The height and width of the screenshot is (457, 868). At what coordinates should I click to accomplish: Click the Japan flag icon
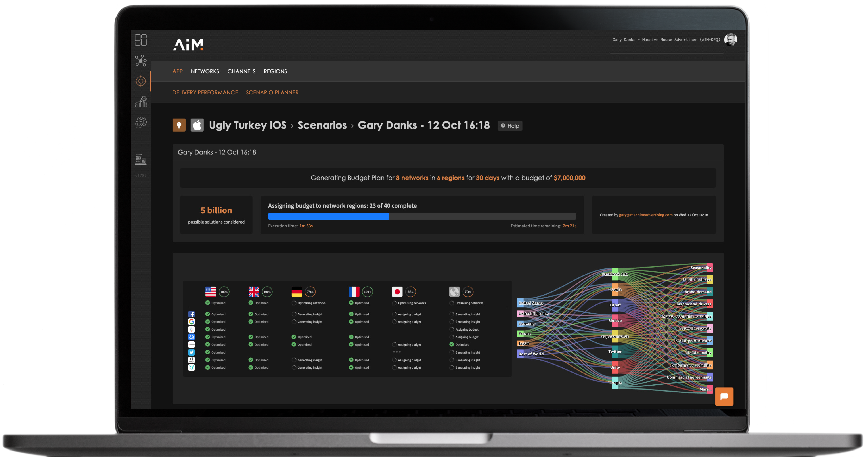(x=397, y=292)
